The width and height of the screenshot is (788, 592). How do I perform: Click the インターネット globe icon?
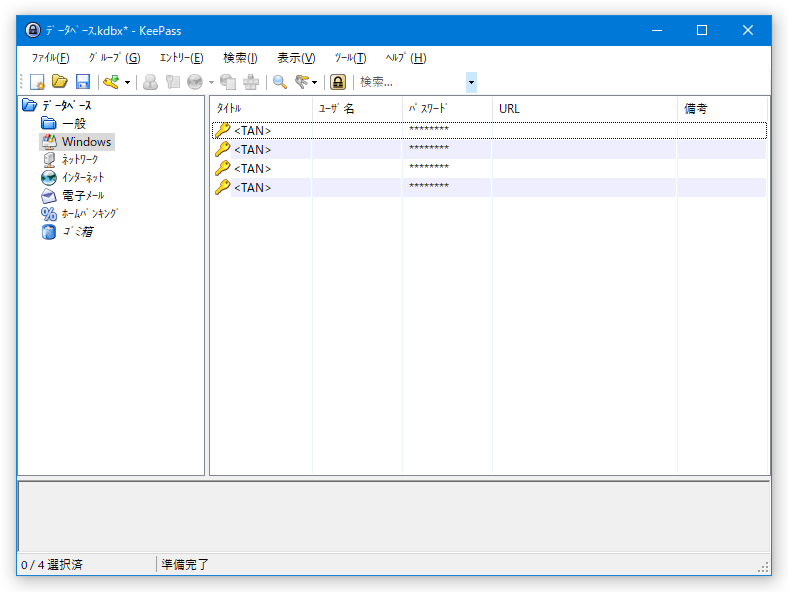(49, 178)
